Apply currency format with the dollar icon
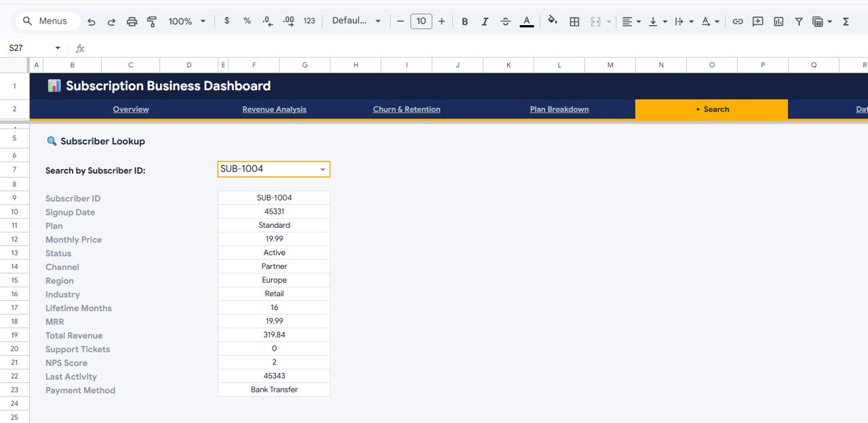Screen dimensions: 868x423 click(226, 21)
